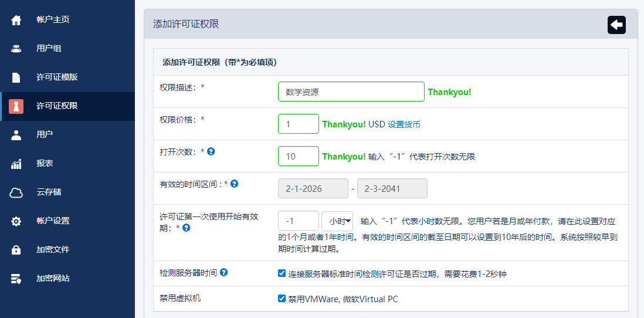Image resolution: width=644 pixels, height=318 pixels.
Task: Click the 帐户设置 gear icon
Action: pos(16,221)
